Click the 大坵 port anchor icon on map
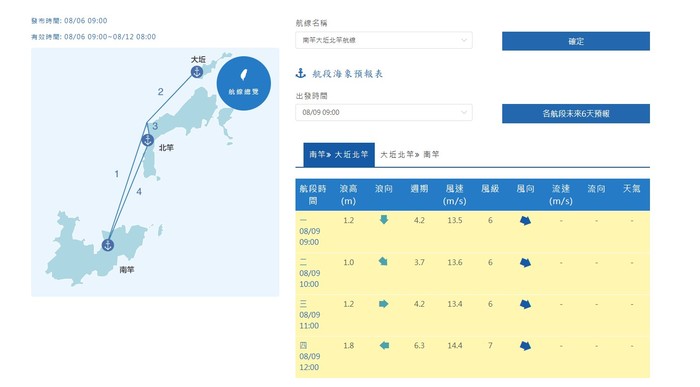The image size is (700, 387). (x=197, y=72)
